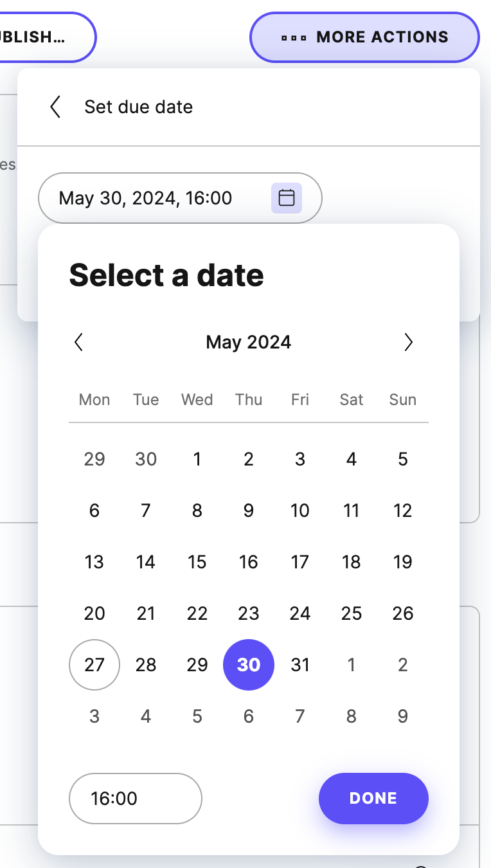Open the May 2024 month navigation header
Screen dimensions: 491x868
click(x=249, y=342)
